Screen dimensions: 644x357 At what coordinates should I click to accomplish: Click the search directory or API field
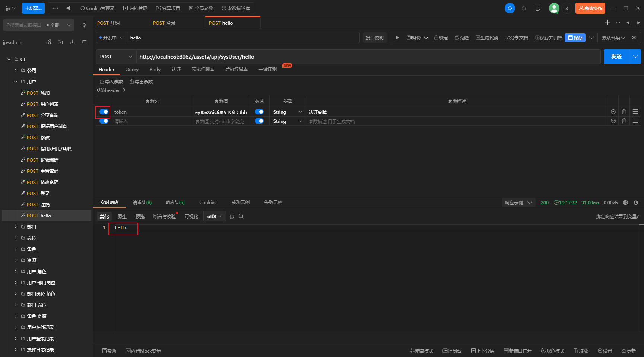[24, 25]
